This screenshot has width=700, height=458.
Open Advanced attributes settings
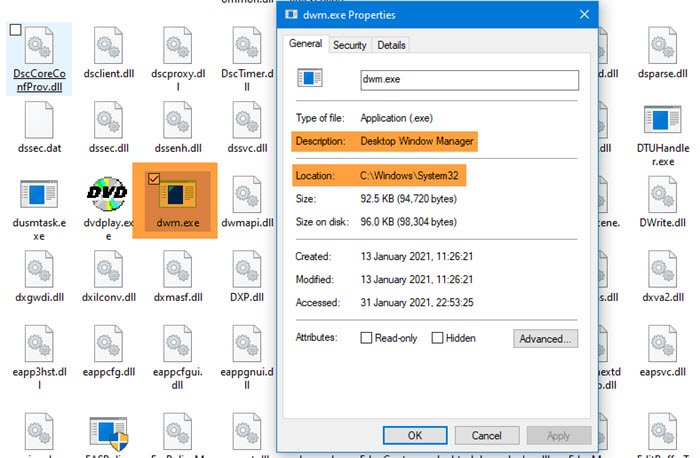[545, 339]
